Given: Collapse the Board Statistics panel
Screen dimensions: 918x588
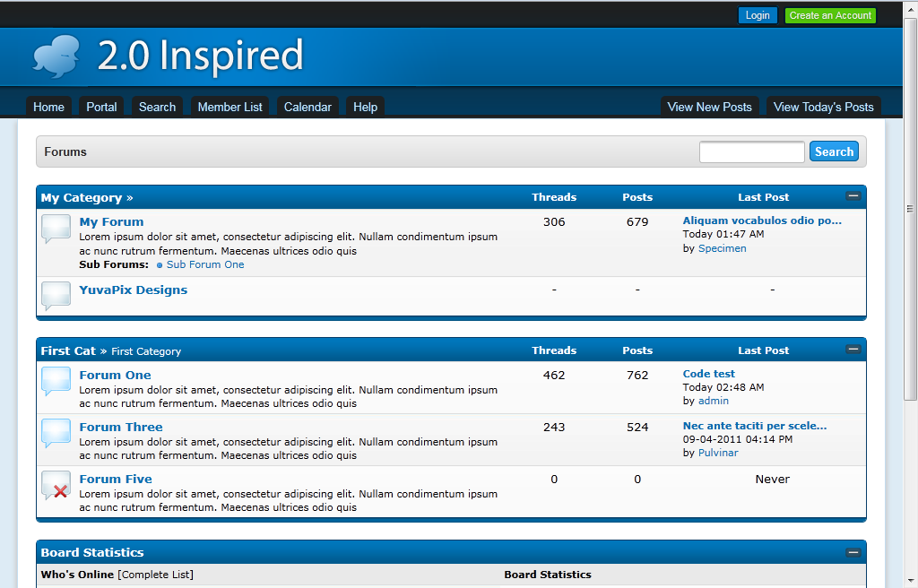Looking at the screenshot, I should [853, 552].
